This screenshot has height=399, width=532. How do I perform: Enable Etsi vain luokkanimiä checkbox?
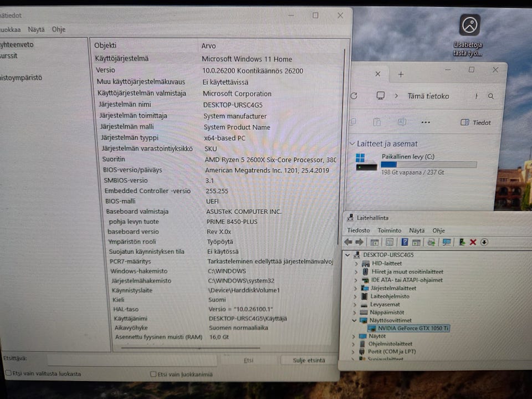pos(154,374)
